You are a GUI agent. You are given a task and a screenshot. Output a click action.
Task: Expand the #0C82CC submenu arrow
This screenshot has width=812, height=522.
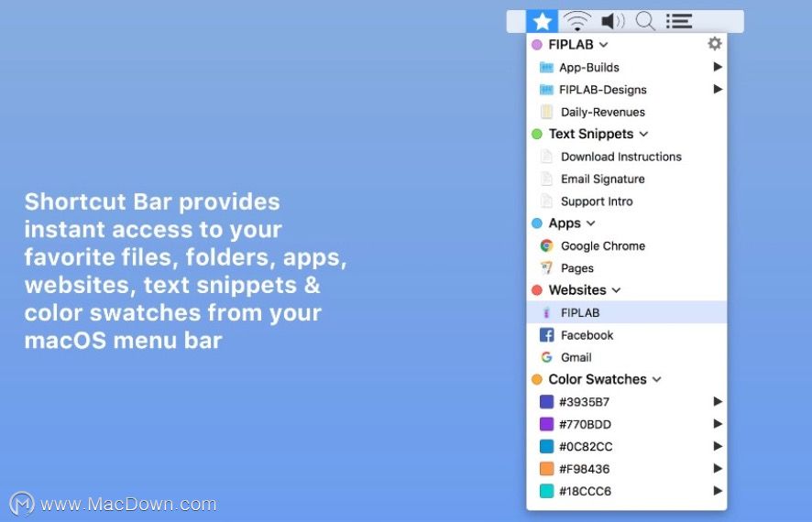click(x=718, y=446)
